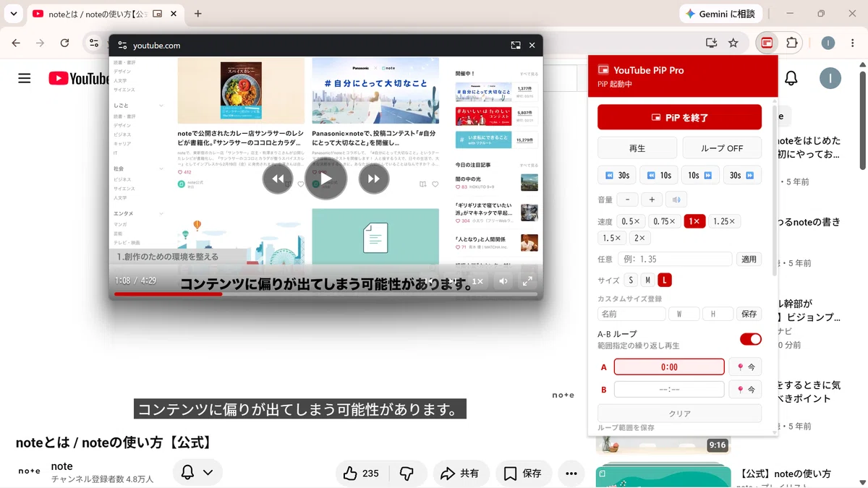Focus the custom size 名前 field
Viewport: 868px width, 488px height.
(631, 314)
